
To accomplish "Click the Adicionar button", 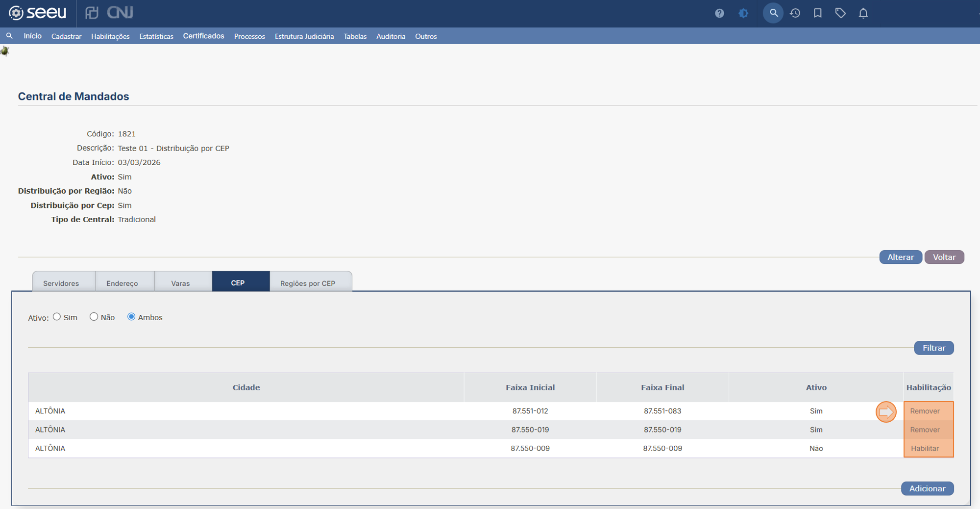I will pyautogui.click(x=928, y=488).
